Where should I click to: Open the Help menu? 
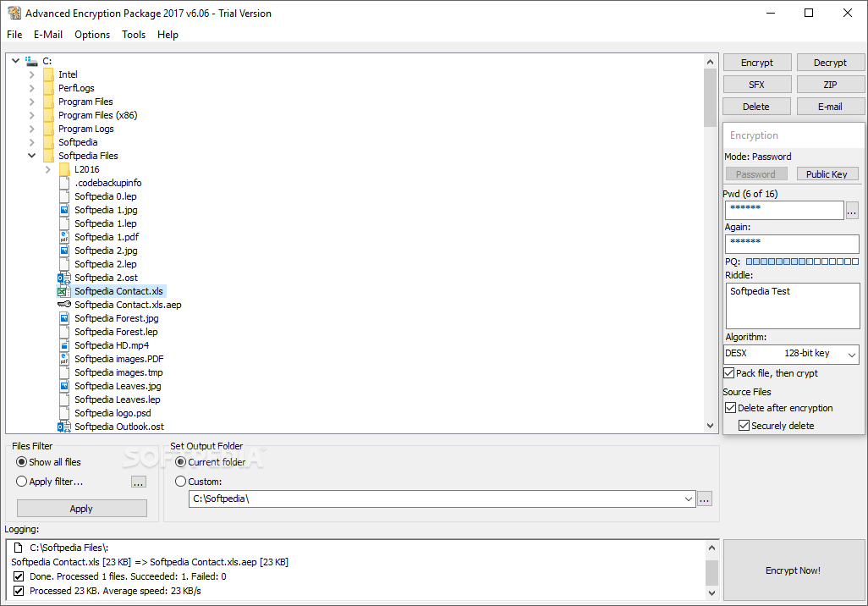coord(168,35)
